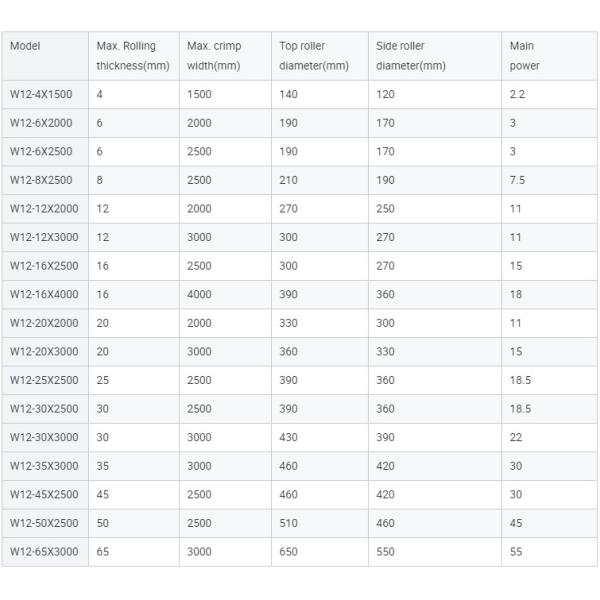Click the 2.2 main power value
The height and width of the screenshot is (600, 600).
click(x=517, y=94)
